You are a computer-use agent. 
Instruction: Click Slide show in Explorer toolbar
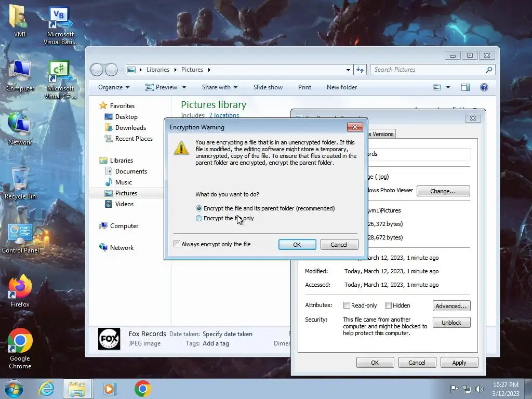pos(268,87)
